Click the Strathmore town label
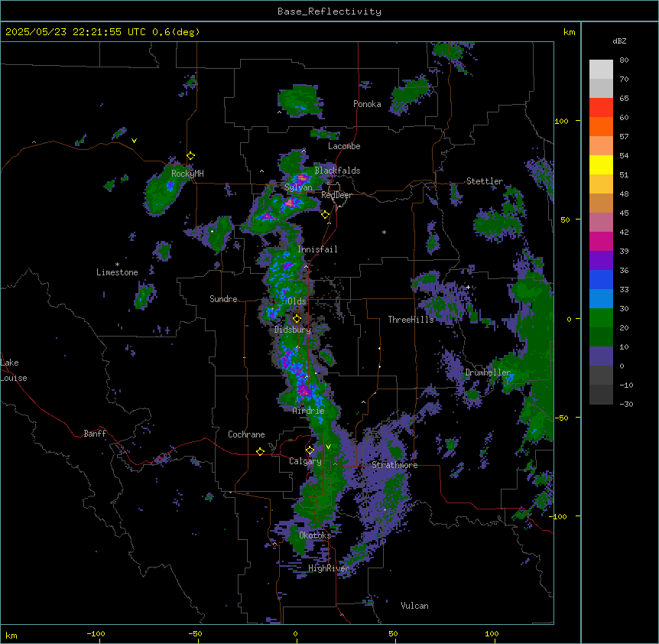Viewport: 659px width, 644px height. coord(394,465)
